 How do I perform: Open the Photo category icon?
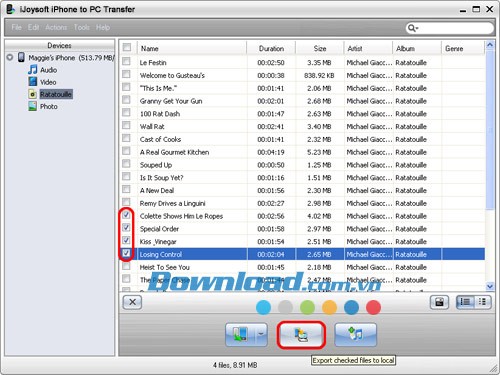[x=33, y=106]
